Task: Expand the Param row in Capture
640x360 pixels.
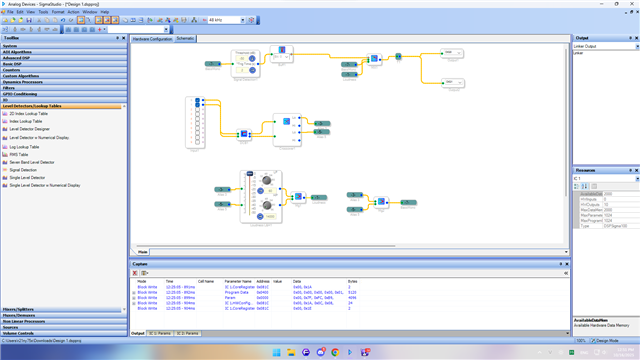Action: [x=134, y=298]
